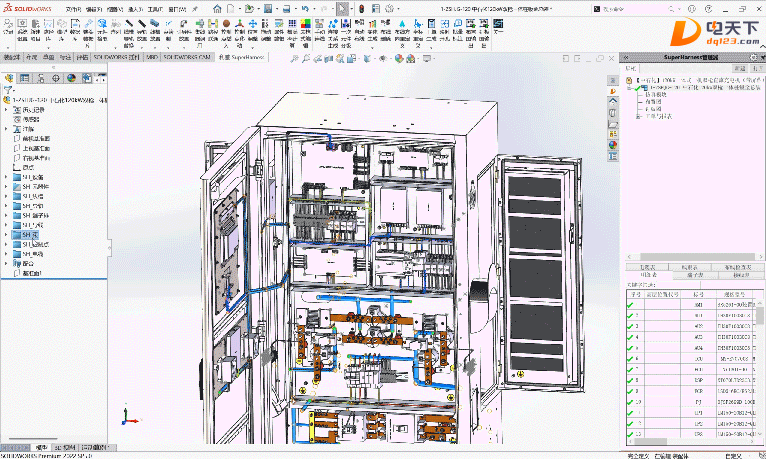The width and height of the screenshot is (766, 459).
Task: Select the 3D Views tab at the bottom
Action: (65, 447)
